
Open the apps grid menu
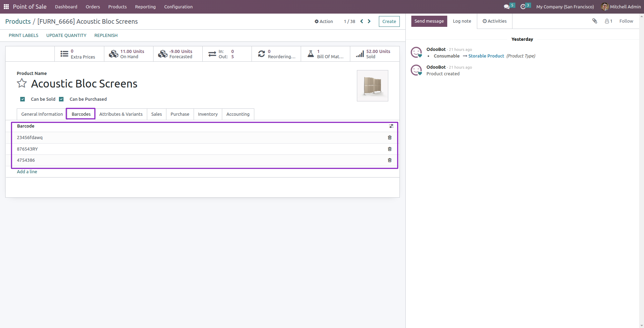click(6, 6)
